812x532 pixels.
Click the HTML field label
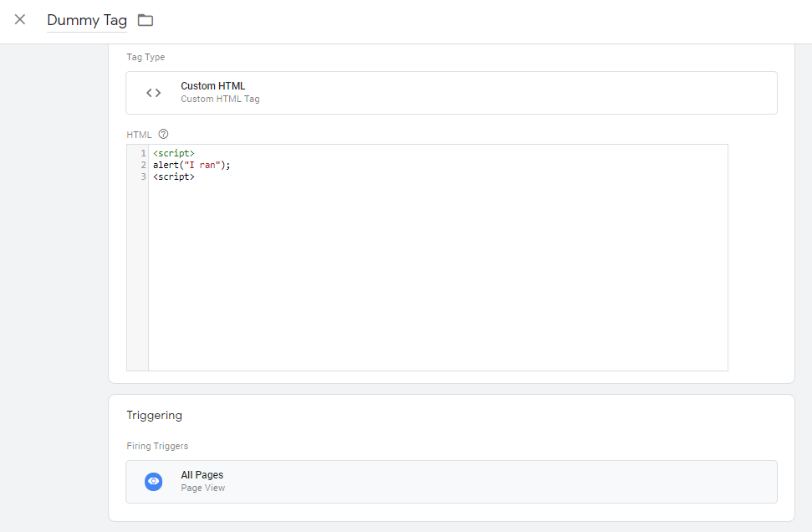pos(139,135)
